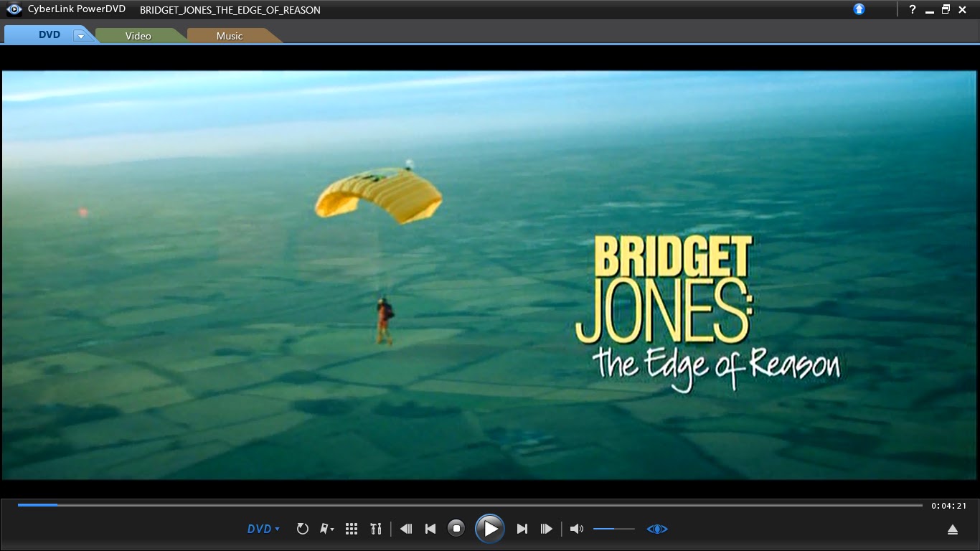Set volume on the volume slider

pyautogui.click(x=614, y=529)
